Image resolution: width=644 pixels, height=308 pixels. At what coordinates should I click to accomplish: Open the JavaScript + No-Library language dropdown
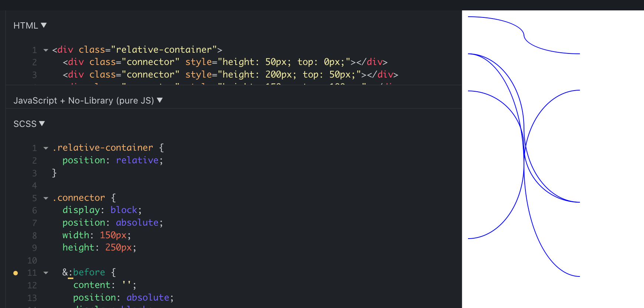tap(88, 101)
